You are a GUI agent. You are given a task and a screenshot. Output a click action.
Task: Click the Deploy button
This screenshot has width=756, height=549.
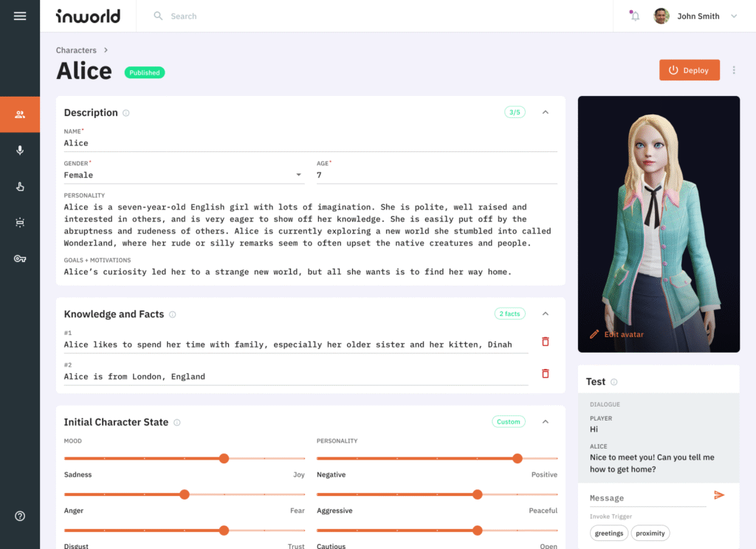click(x=690, y=70)
